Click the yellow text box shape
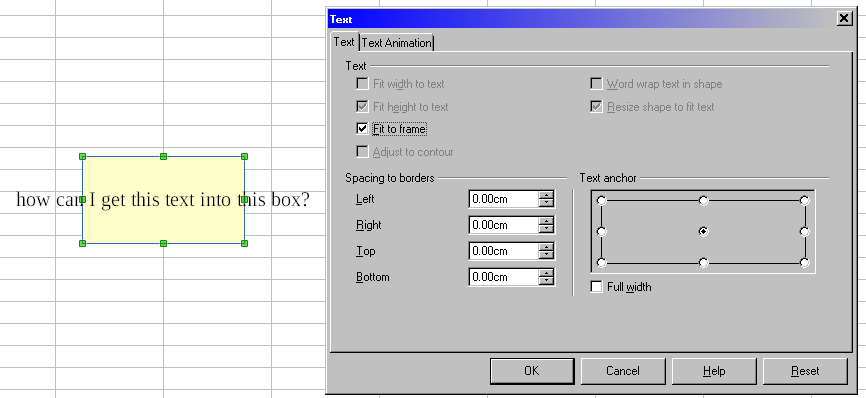This screenshot has height=398, width=866. point(163,221)
